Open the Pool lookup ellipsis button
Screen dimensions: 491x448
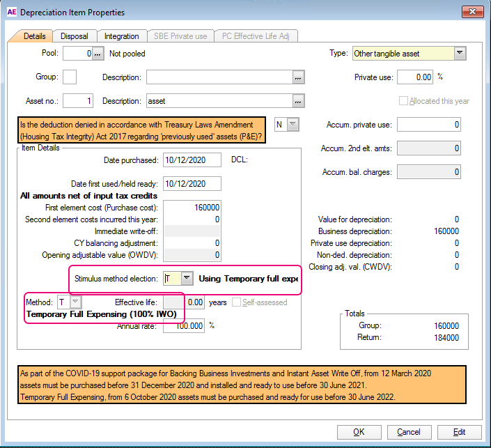(98, 53)
